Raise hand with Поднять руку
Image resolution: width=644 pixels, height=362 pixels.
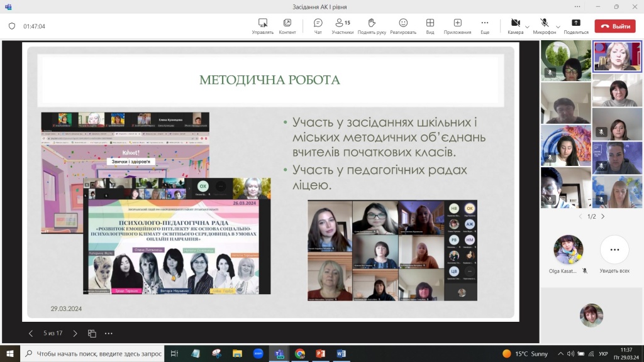click(372, 26)
